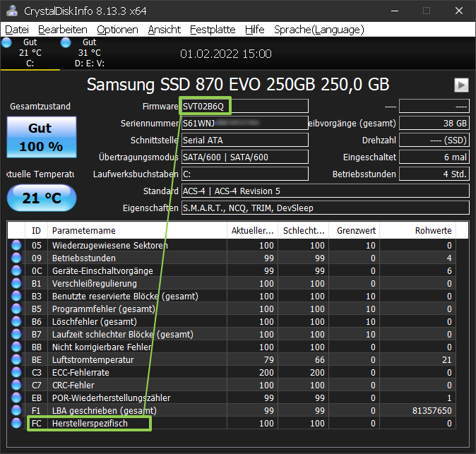Click the D: E: V: drive status orb
The image size is (476, 454).
66,43
